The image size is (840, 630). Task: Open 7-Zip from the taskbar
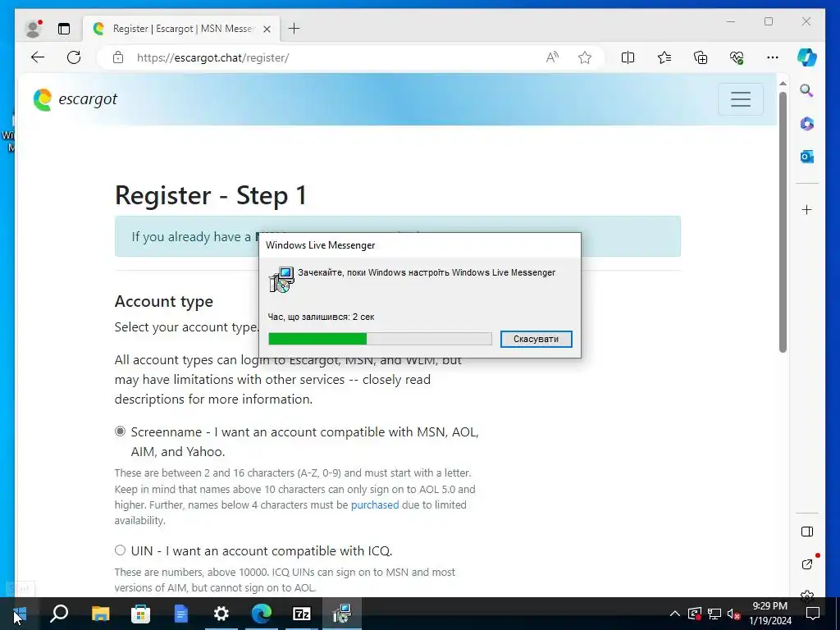coord(302,614)
